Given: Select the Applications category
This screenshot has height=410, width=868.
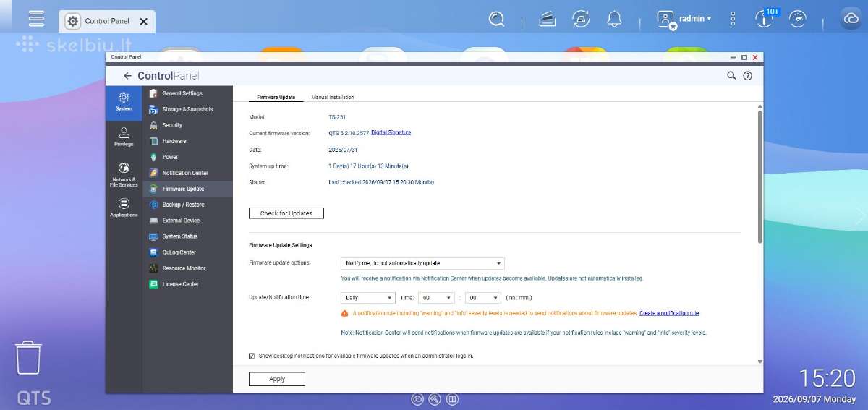Looking at the screenshot, I should pyautogui.click(x=124, y=208).
